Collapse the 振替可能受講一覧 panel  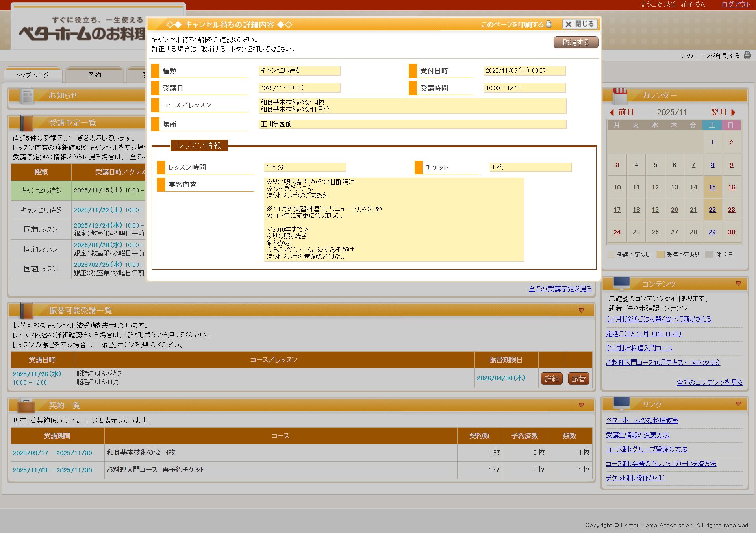pos(581,311)
